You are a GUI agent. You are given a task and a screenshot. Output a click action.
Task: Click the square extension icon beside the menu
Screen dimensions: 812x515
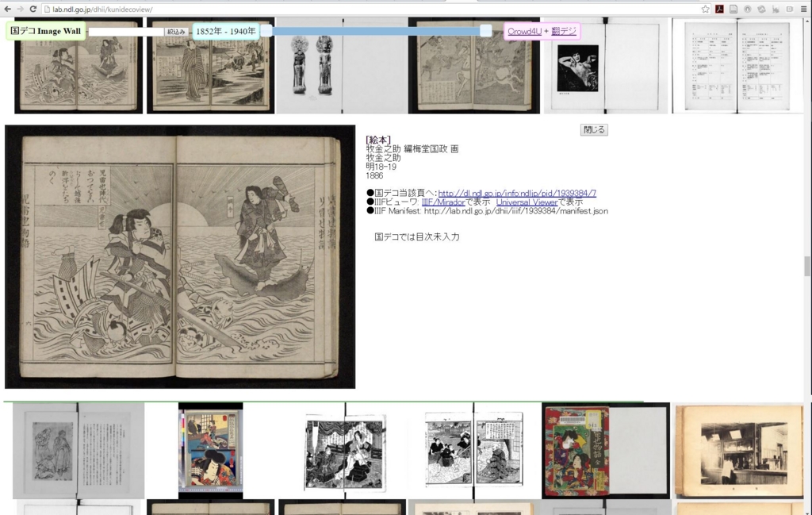(x=789, y=9)
